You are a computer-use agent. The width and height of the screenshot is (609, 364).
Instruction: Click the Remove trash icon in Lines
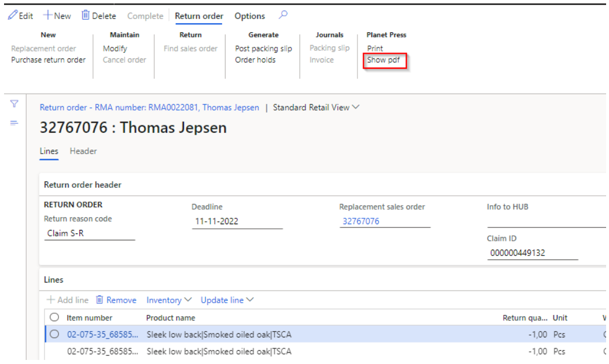pyautogui.click(x=99, y=300)
